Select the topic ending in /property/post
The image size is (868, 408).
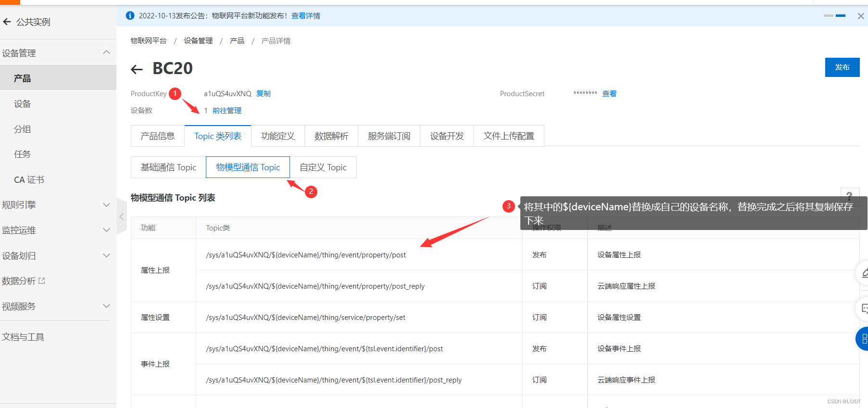click(x=306, y=255)
